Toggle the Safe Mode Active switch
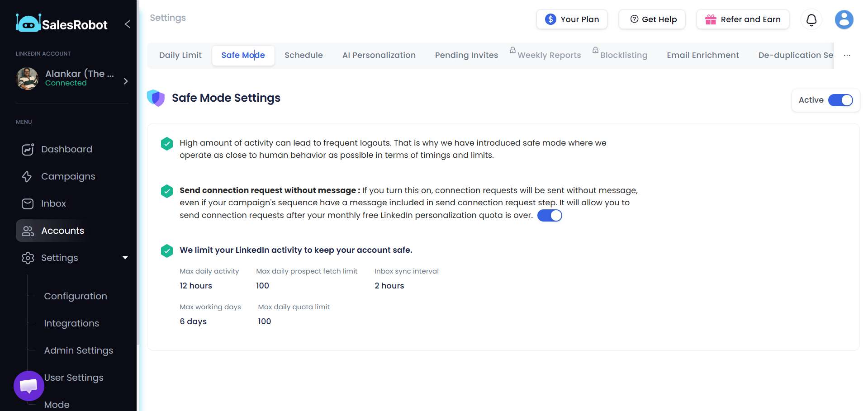Screen dimensions: 868x411 pyautogui.click(x=840, y=100)
